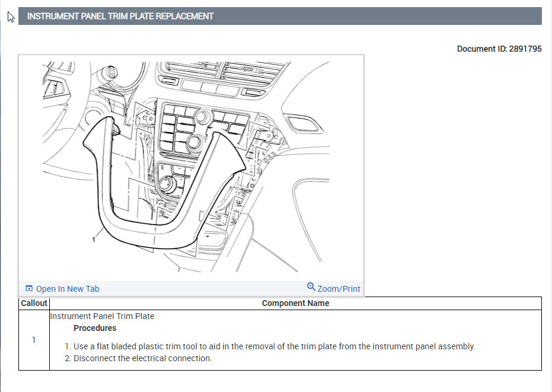Select the Document ID: 2891795 text
The image size is (552, 392).
pyautogui.click(x=499, y=49)
